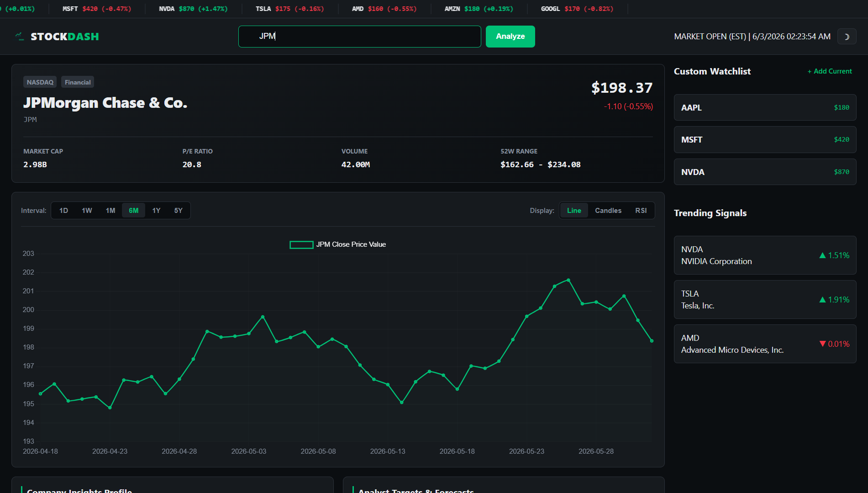Open Advanced Micro Devices trending signal card

[x=765, y=344]
